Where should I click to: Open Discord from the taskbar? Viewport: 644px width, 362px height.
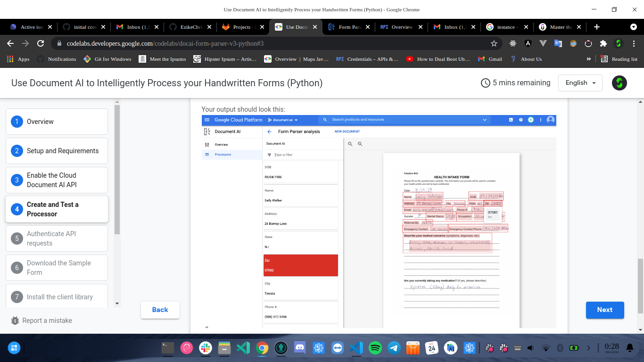300,348
